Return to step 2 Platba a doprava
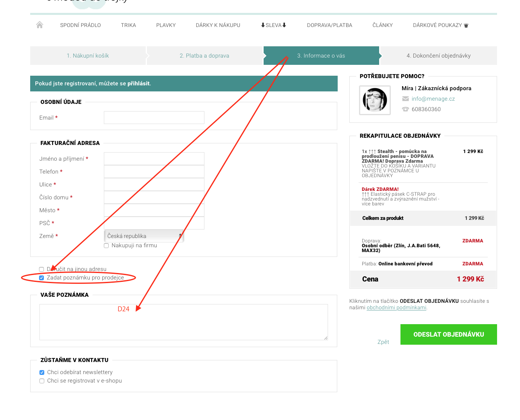The image size is (520, 420). [x=204, y=56]
